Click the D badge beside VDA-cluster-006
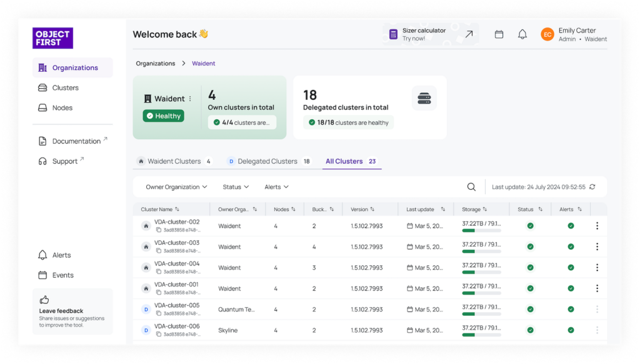The height and width of the screenshot is (364, 640). (146, 330)
